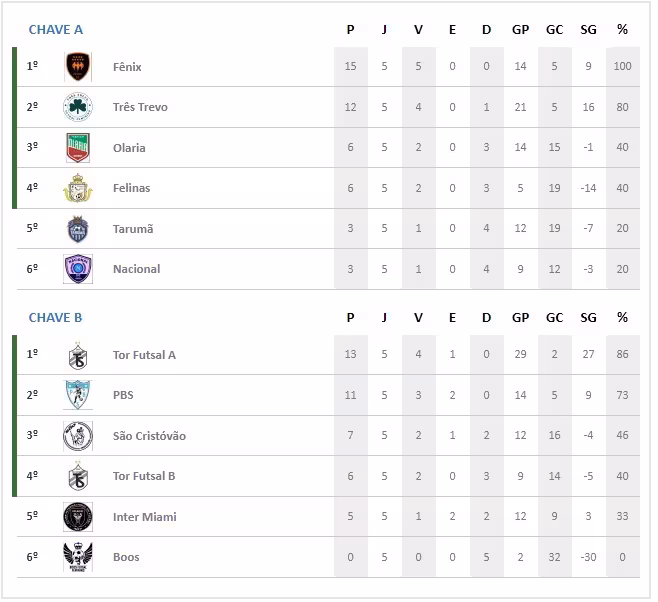Click the São Cristóvão team logo
This screenshot has width=658, height=602.
[x=78, y=436]
